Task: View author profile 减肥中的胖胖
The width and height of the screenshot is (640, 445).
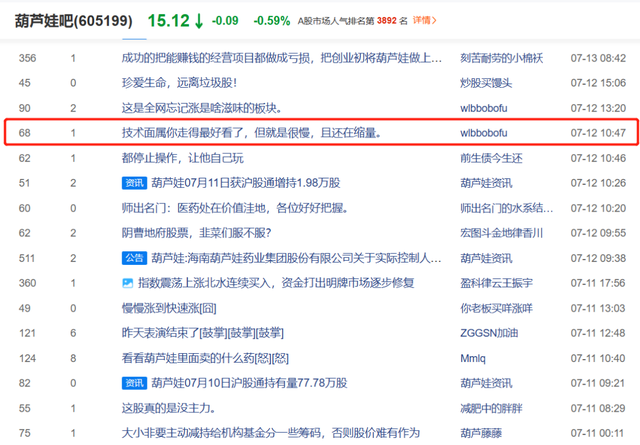Action: (491, 408)
